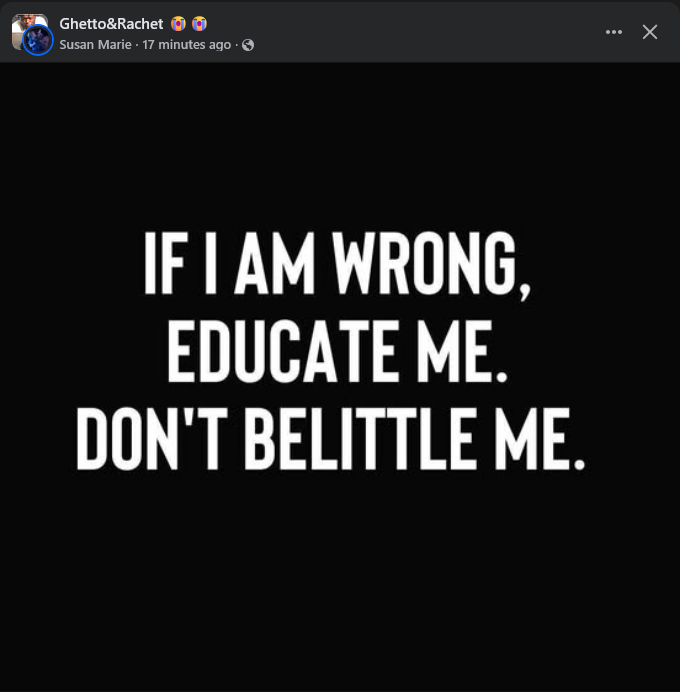Click the "IF I AM WRONG," text line
Viewport: 680px width, 692px height.
click(x=338, y=265)
